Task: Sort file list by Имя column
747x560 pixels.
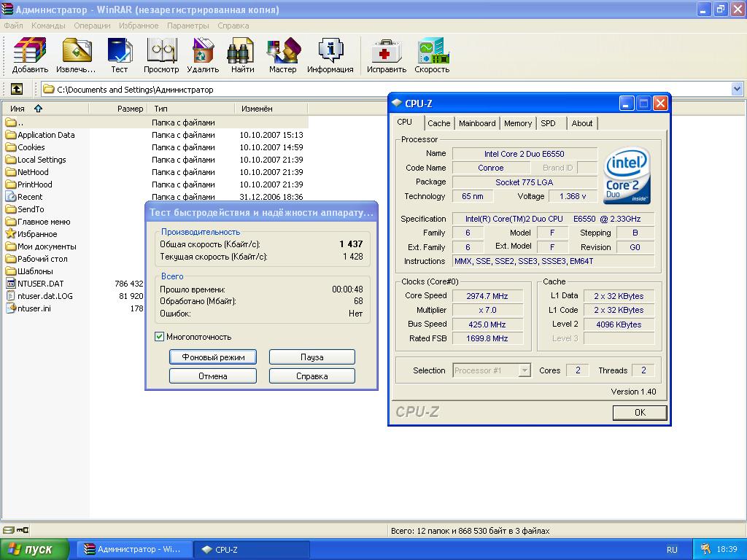Action: (x=45, y=109)
